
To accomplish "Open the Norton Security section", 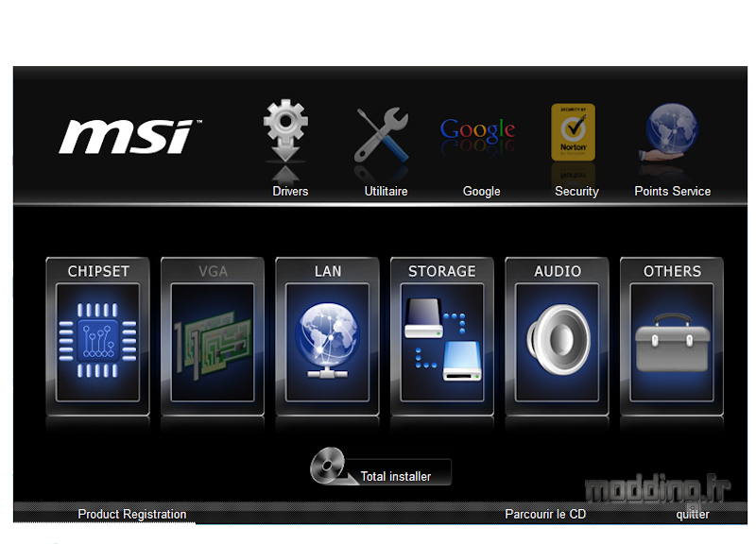I will 574,132.
